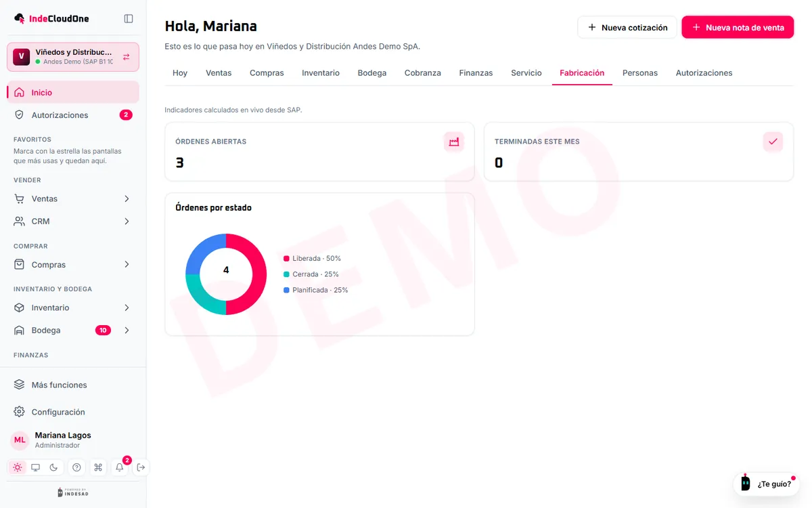Viewport: 812px width, 508px height.
Task: Click the teal Cerrada legend swatch
Action: tap(287, 274)
